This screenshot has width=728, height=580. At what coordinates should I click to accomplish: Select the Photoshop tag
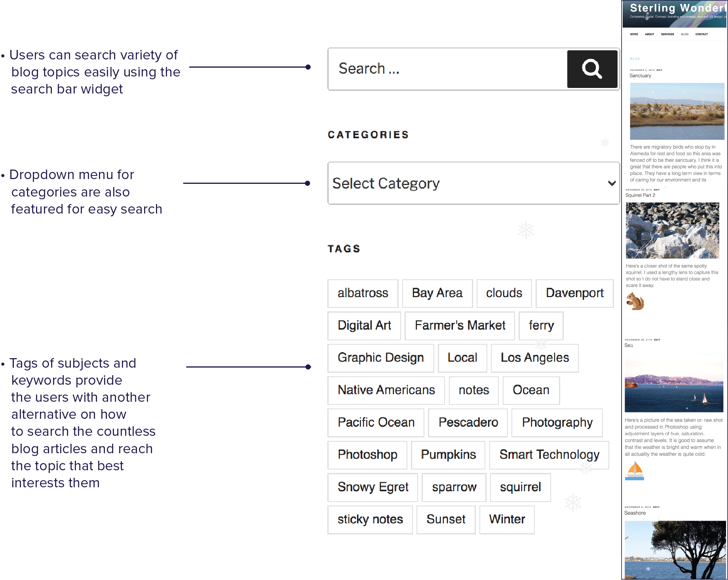click(x=367, y=455)
